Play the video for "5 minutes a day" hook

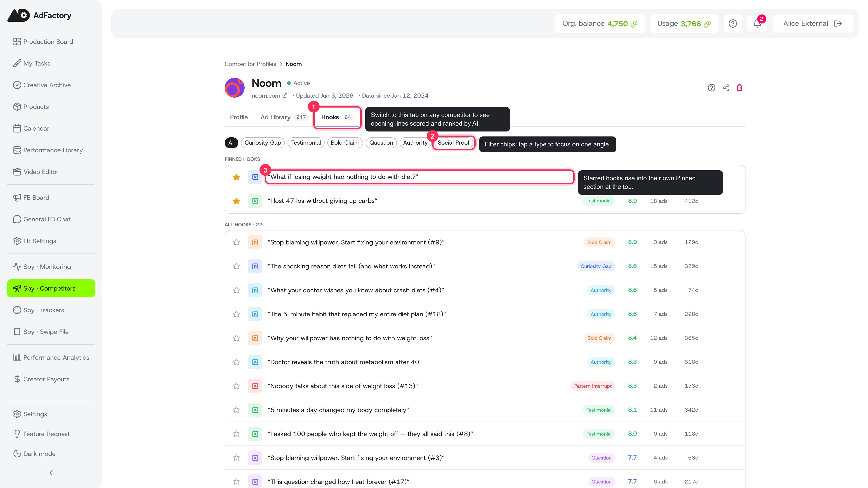[x=255, y=410]
